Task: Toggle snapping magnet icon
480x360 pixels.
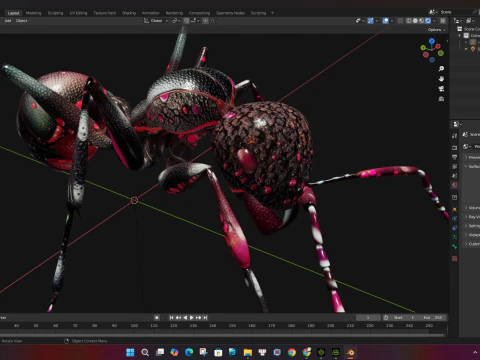Action: point(186,21)
